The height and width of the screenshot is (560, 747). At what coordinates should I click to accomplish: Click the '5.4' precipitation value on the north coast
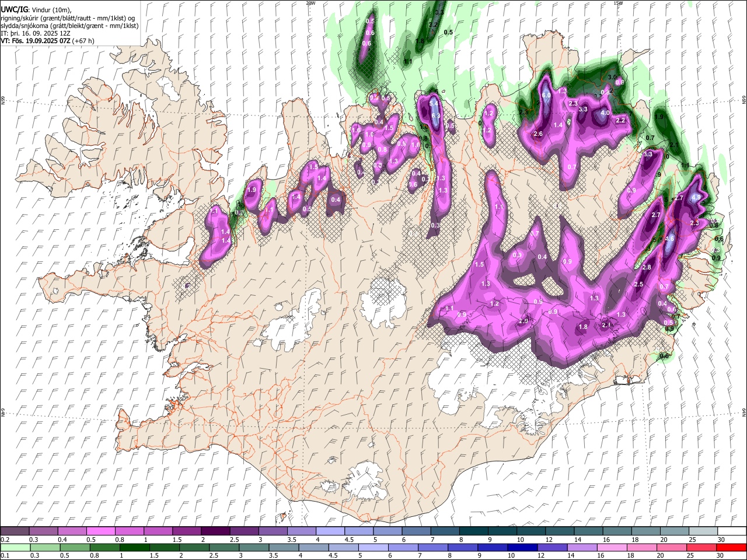434,103
